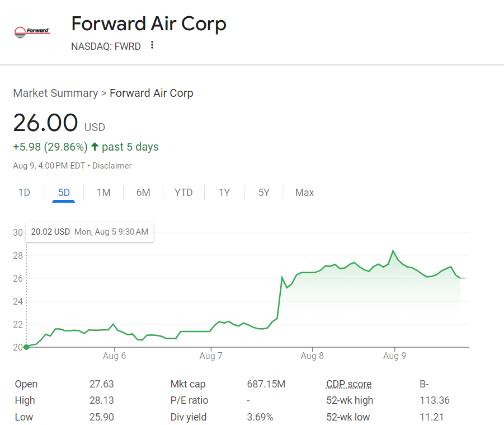Click the Aug 9 price peak on chart
Viewport: 504px width, 425px height.
coord(393,251)
